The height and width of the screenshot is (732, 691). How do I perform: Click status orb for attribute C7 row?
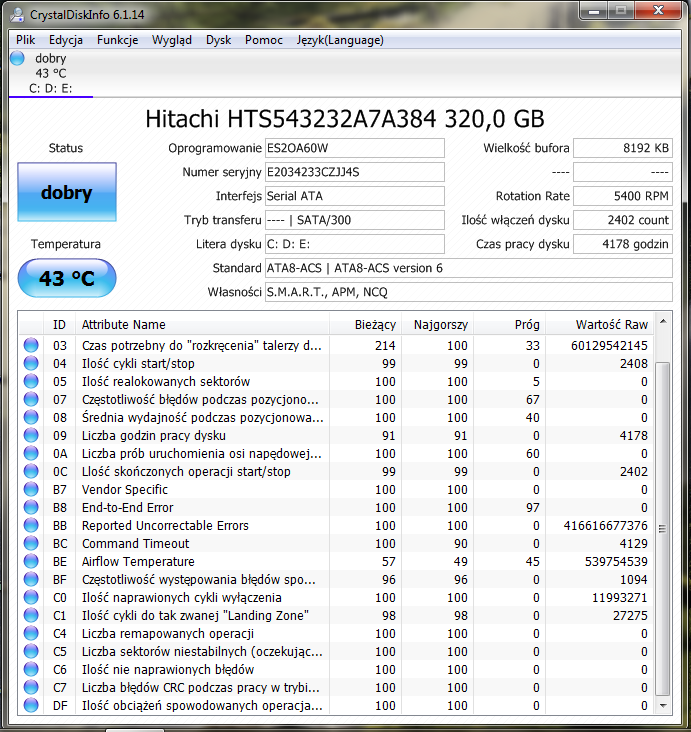coord(31,687)
